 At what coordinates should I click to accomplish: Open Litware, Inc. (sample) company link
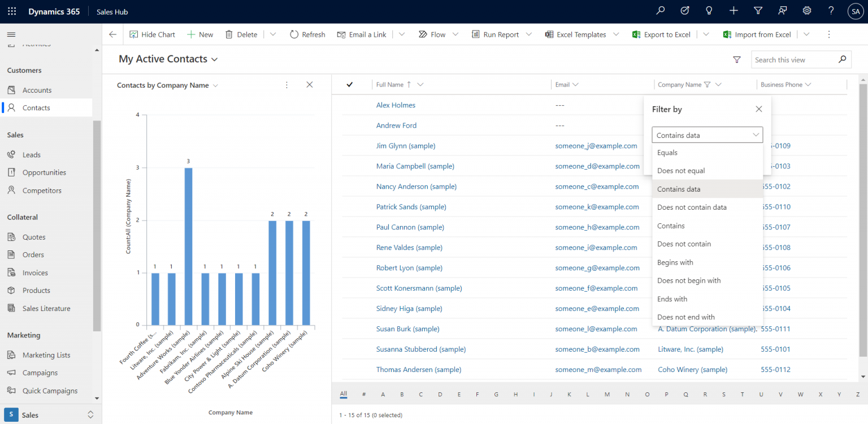point(691,349)
